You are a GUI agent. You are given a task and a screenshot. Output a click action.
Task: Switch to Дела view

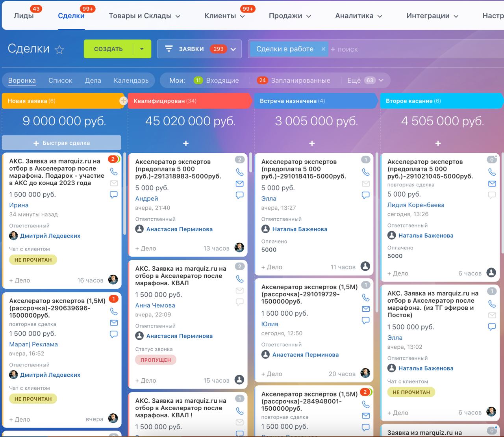[93, 80]
